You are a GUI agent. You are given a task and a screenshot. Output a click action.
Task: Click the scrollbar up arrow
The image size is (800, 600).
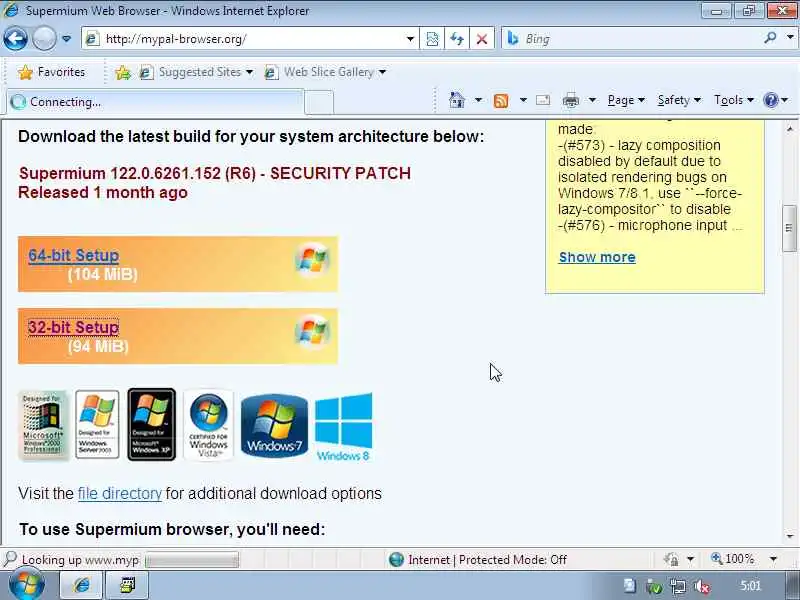point(790,128)
